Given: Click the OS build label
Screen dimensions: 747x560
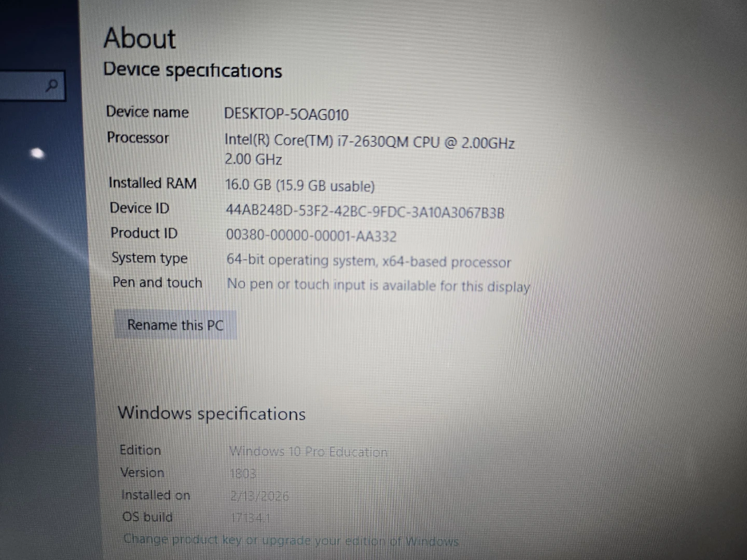Looking at the screenshot, I should [147, 517].
